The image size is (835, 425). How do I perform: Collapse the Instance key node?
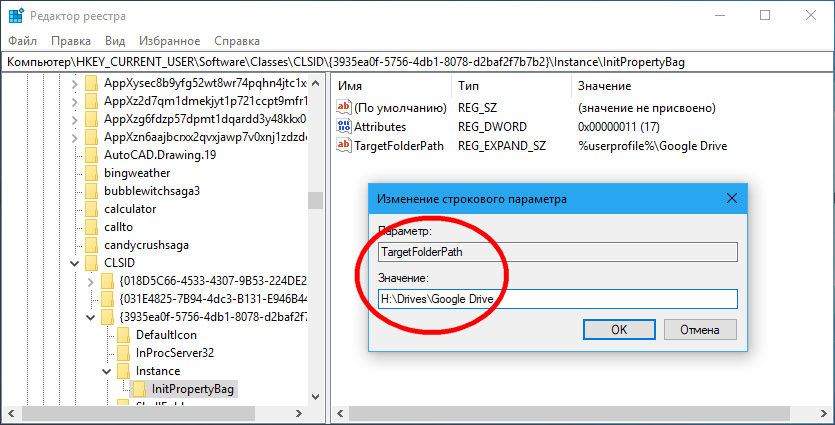point(105,371)
